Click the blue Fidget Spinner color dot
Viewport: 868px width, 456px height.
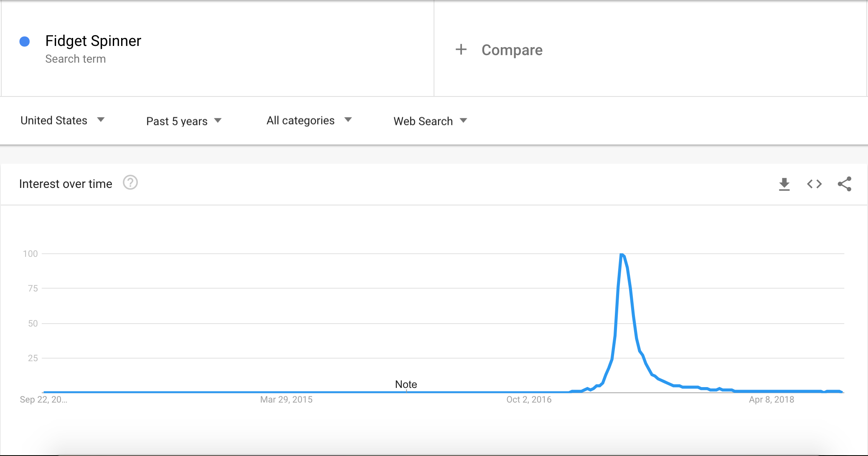click(x=25, y=41)
